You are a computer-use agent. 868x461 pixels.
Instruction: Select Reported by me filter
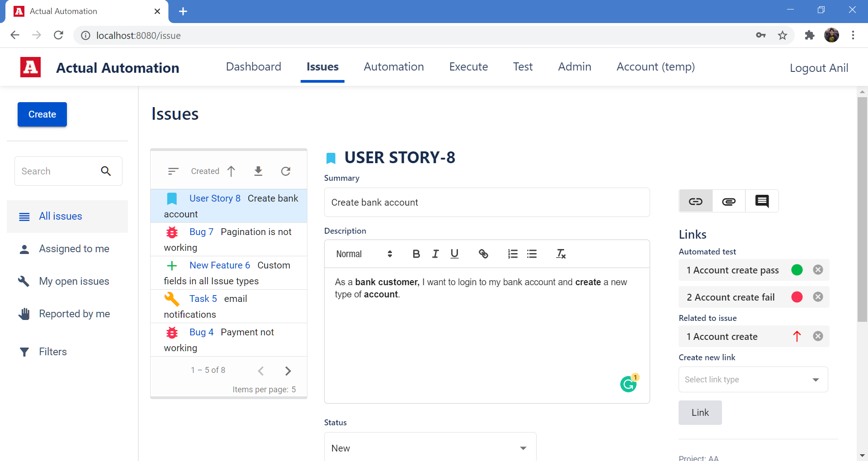click(x=67, y=314)
